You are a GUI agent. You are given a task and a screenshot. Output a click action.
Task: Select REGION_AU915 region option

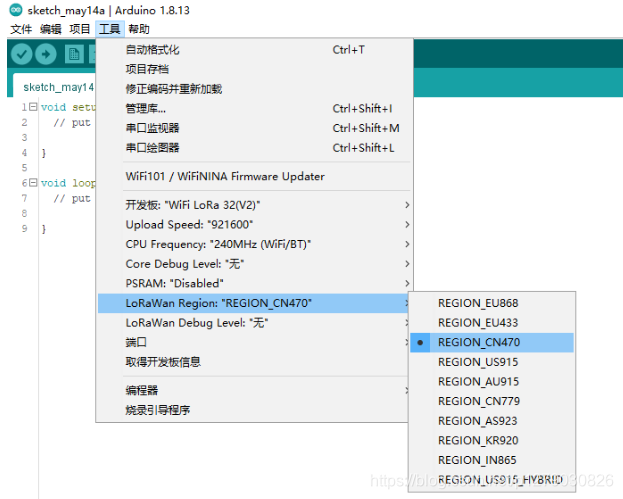(x=492, y=381)
